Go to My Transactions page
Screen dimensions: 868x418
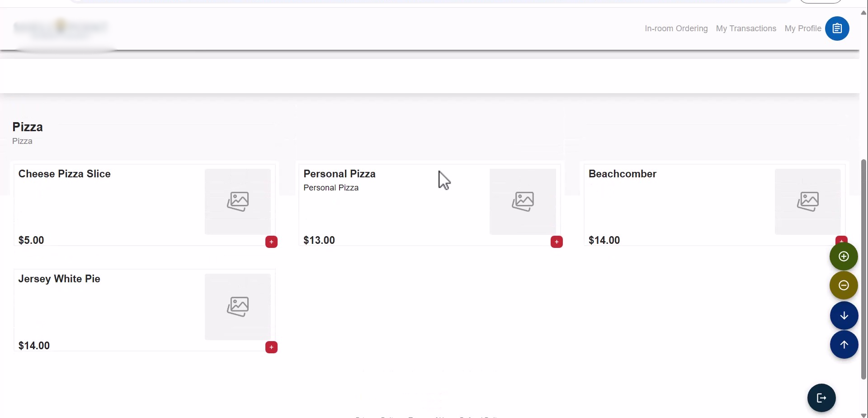click(746, 28)
